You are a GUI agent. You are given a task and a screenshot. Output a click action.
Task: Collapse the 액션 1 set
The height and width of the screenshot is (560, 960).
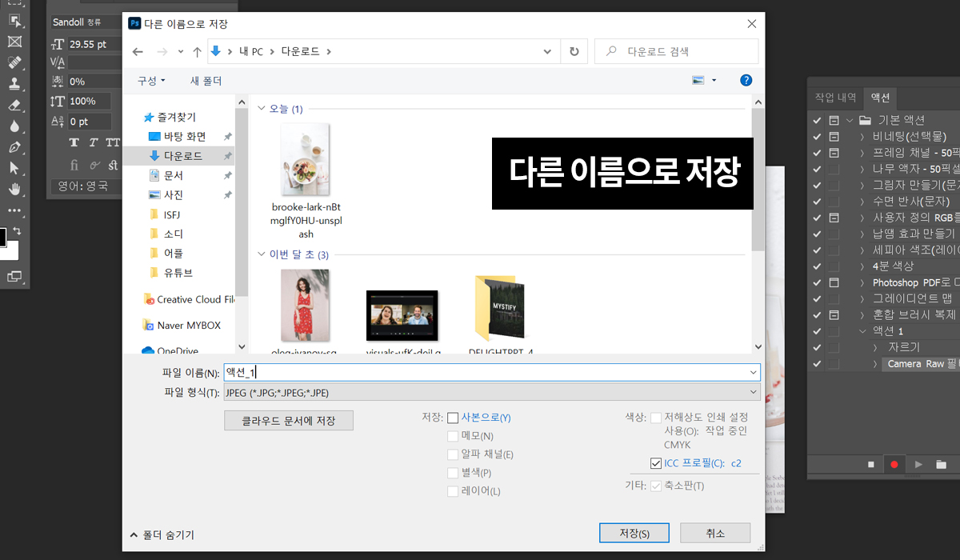click(x=862, y=331)
